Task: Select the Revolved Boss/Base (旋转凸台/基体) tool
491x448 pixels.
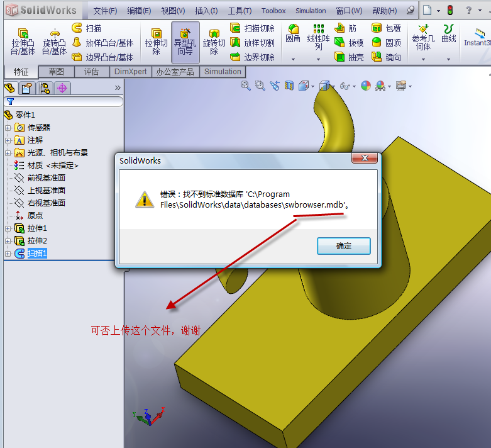Action: click(x=55, y=42)
